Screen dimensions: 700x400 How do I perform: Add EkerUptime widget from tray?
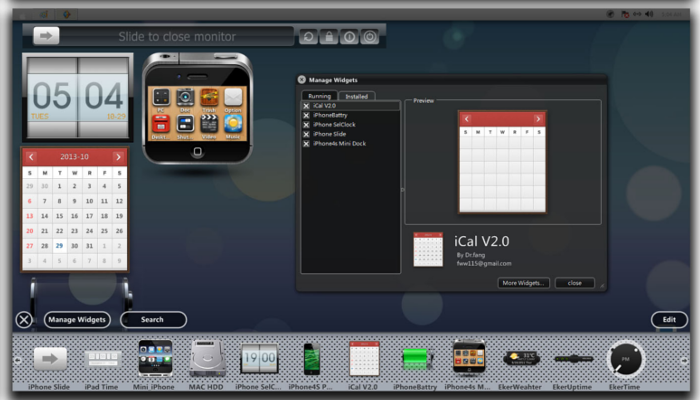573,358
